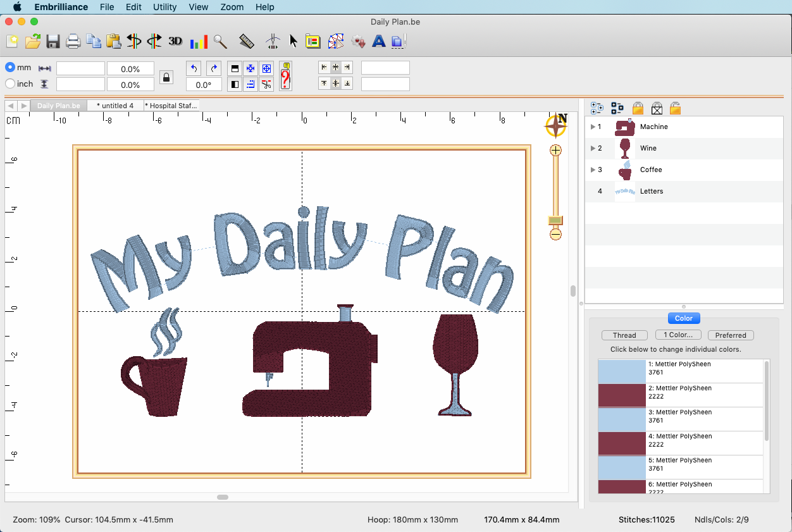The image size is (792, 532).
Task: Click the ruler measure tool
Action: tap(247, 42)
